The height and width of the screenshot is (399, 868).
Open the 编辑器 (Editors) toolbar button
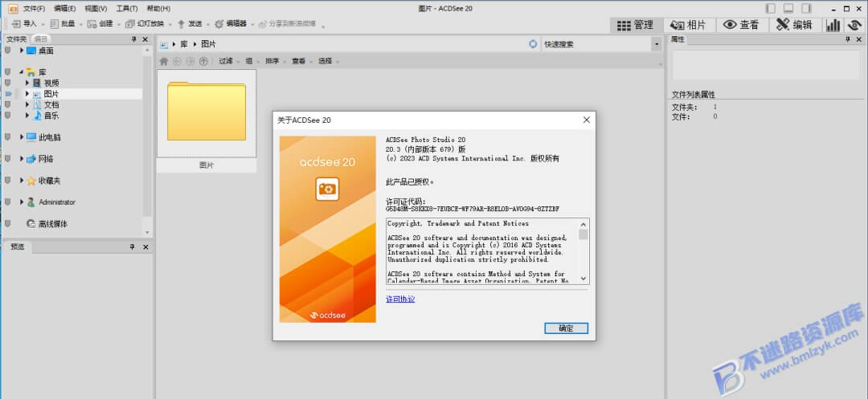[x=231, y=24]
